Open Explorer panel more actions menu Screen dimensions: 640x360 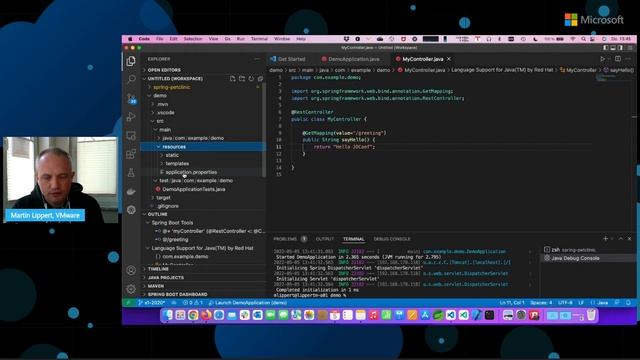[257, 59]
